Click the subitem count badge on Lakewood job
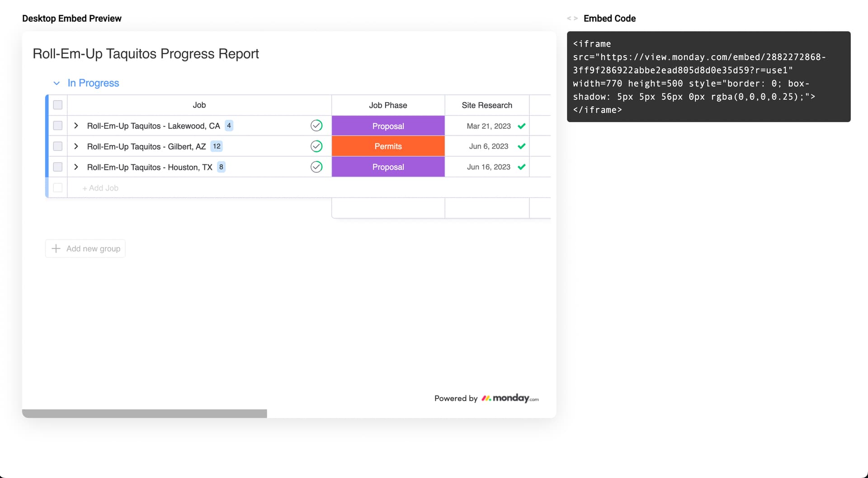Viewport: 868px width, 478px height. pyautogui.click(x=229, y=126)
